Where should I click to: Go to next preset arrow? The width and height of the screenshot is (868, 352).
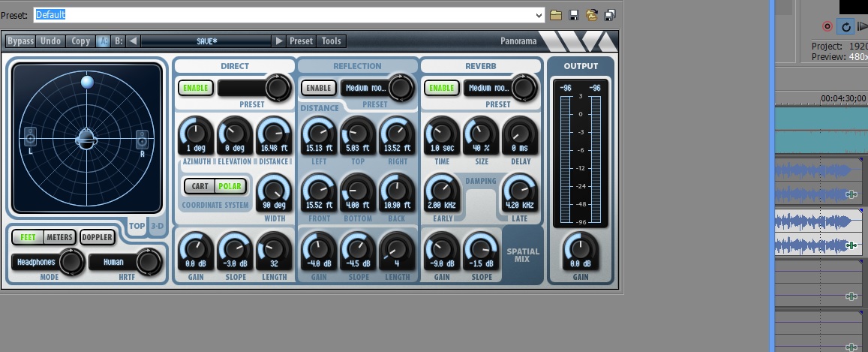click(x=278, y=41)
